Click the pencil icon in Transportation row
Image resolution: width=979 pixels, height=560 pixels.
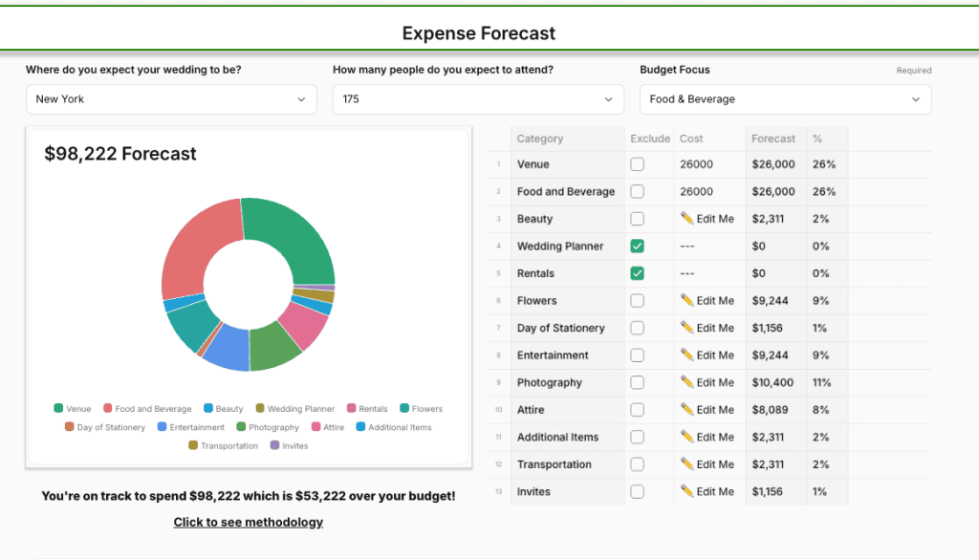point(686,464)
